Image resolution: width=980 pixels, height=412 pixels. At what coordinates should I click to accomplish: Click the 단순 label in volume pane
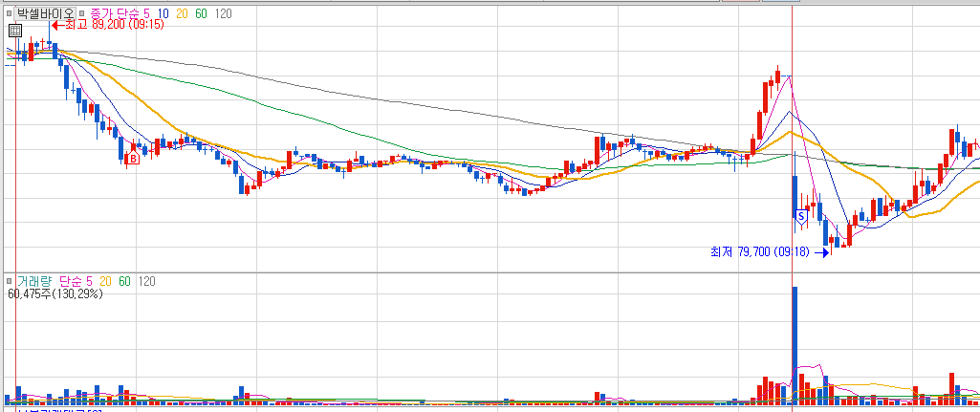click(x=72, y=281)
